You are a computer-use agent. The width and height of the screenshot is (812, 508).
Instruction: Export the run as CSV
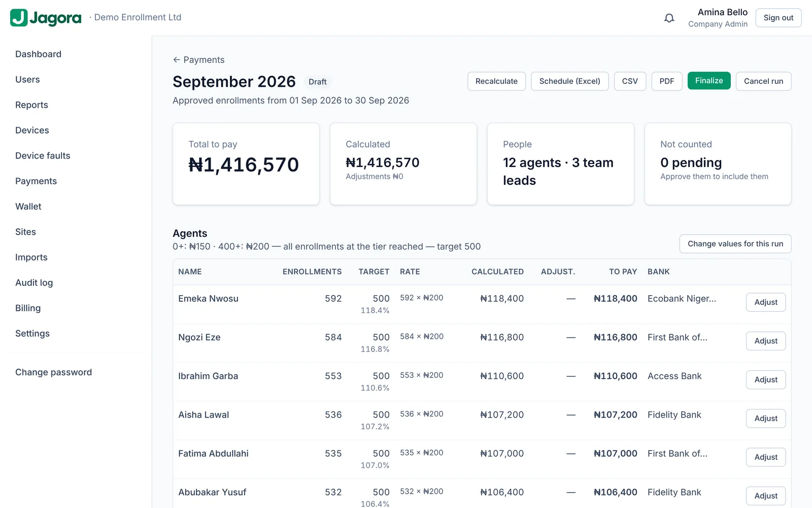630,81
